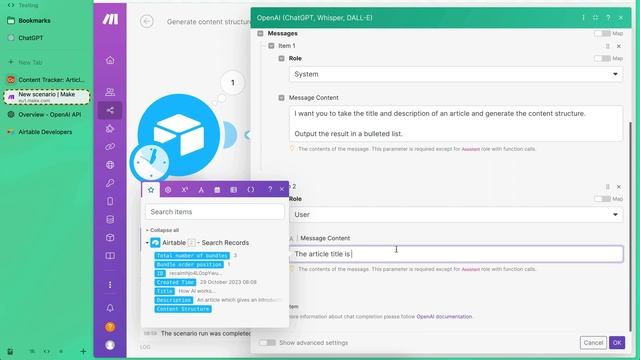Select the starred items tab in mapping panel
The width and height of the screenshot is (640, 360).
click(x=151, y=190)
